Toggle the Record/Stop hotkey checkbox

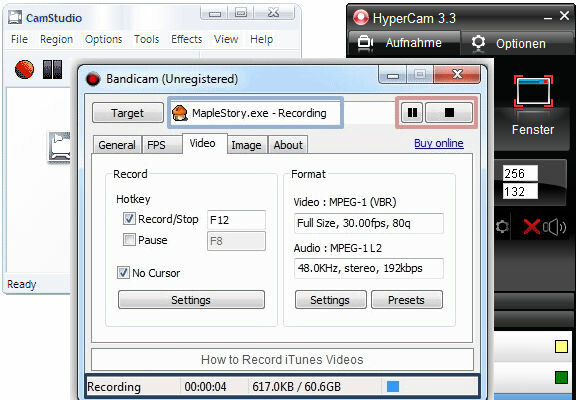click(129, 218)
